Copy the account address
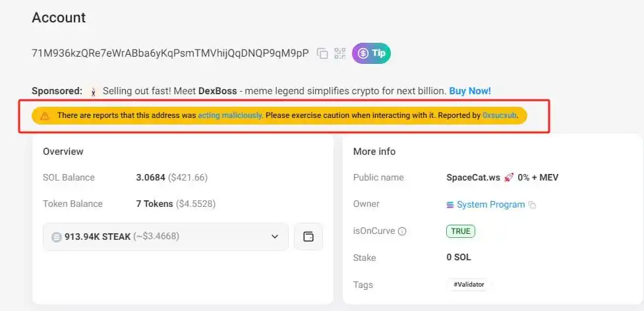This screenshot has width=644, height=311. click(322, 53)
